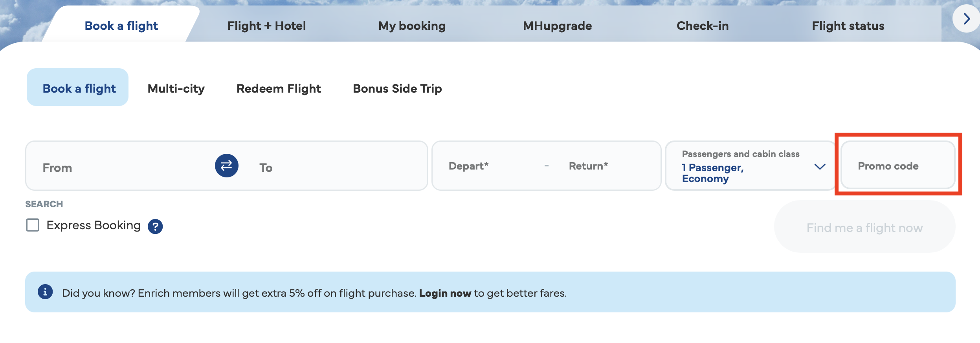Select the Check-in tab
The image size is (980, 343).
pyautogui.click(x=703, y=26)
